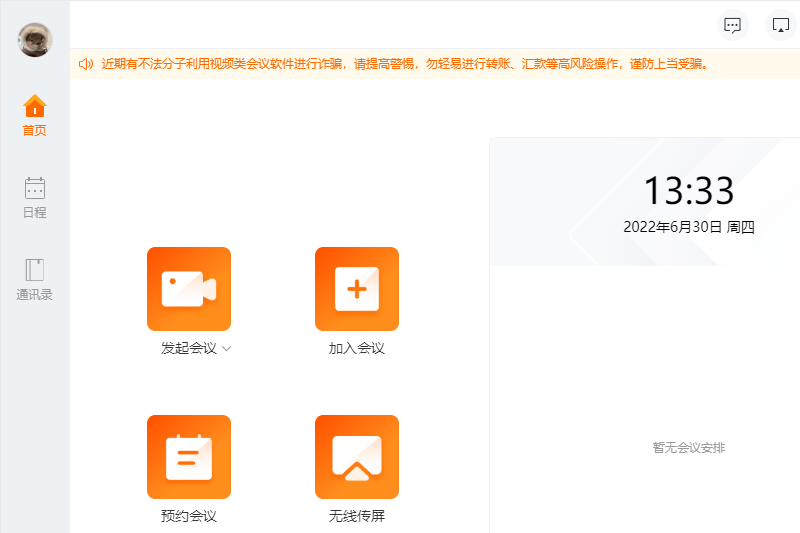Open the 通讯录 contacts icon in sidebar

coord(35,270)
